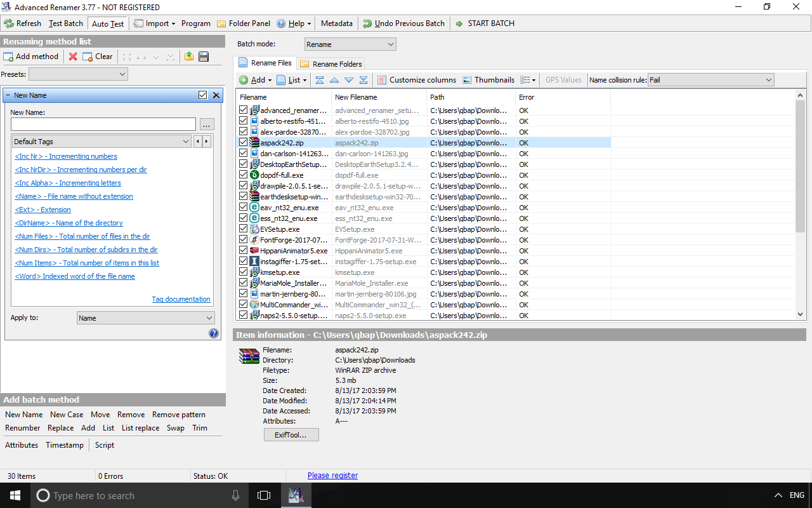Click Test Batch in the toolbar
The image size is (812, 508).
click(x=66, y=23)
